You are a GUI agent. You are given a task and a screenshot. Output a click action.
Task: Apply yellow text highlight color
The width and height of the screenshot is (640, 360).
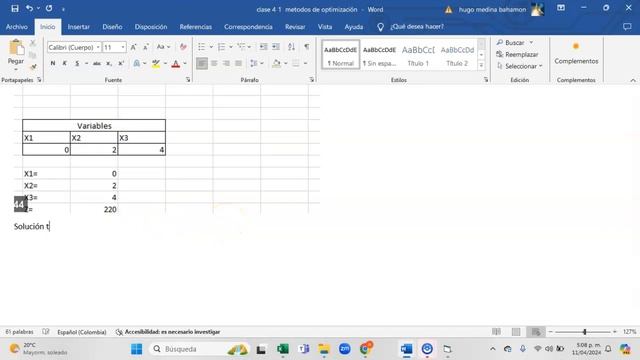[156, 64]
